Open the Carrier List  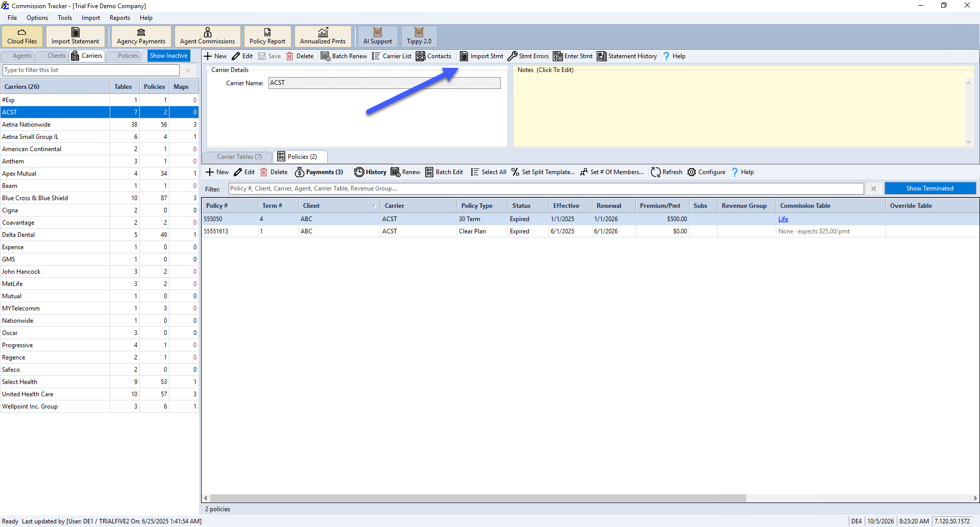pyautogui.click(x=391, y=56)
